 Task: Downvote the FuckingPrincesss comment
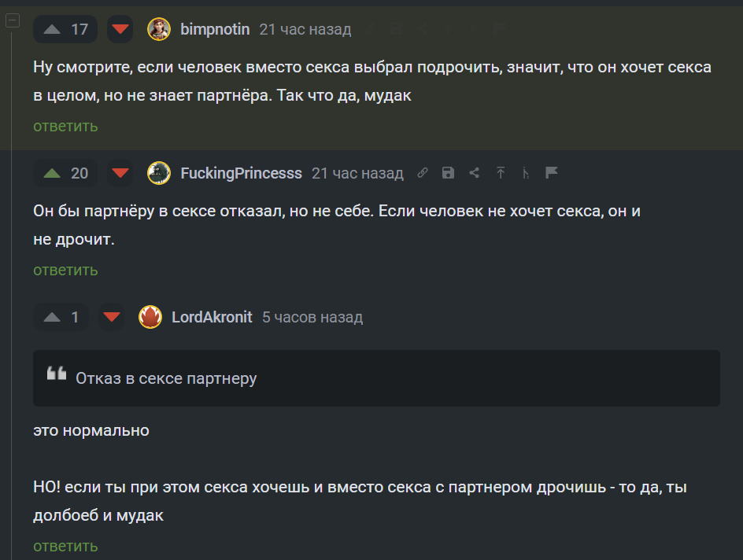click(x=120, y=173)
